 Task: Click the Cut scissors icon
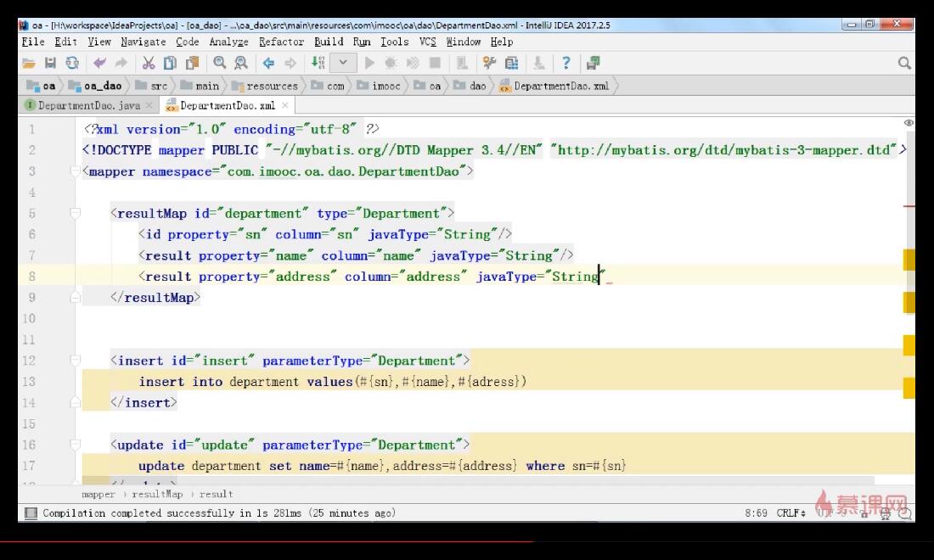149,63
